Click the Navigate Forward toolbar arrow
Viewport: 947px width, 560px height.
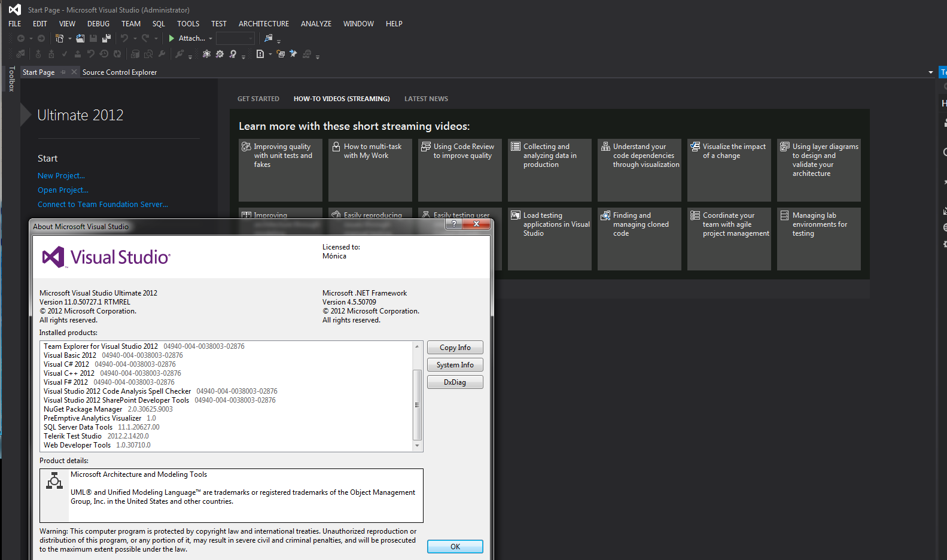point(41,38)
